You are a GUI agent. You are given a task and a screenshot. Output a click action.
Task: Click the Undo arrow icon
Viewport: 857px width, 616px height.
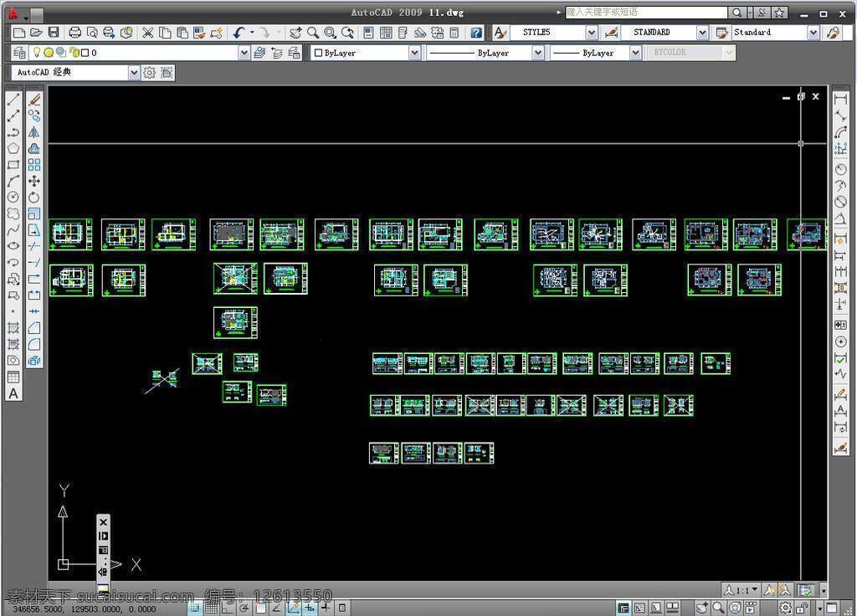(239, 33)
